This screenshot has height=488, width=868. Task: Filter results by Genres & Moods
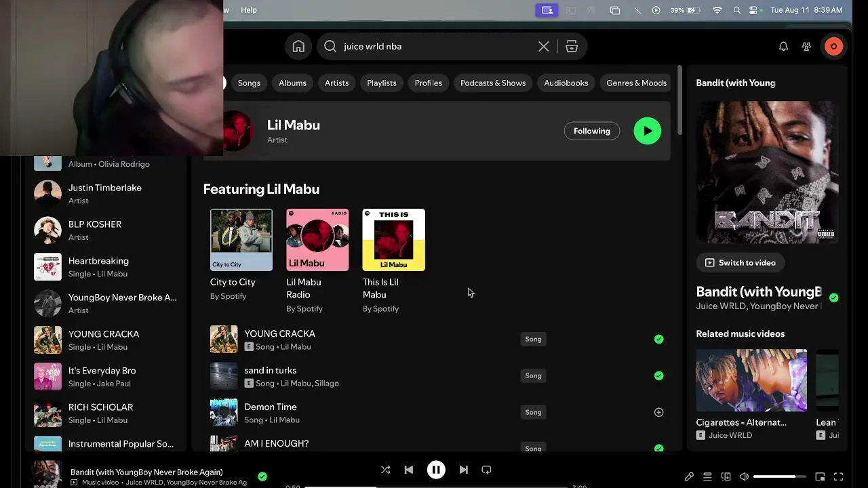(x=637, y=83)
